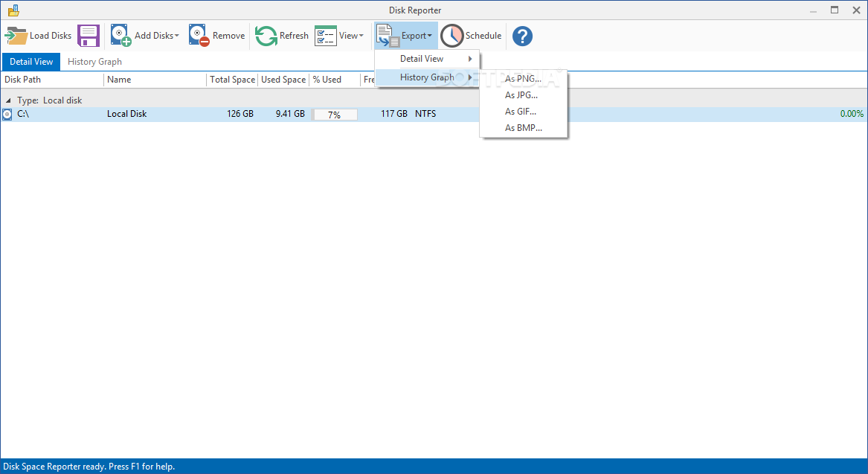Collapse the Type: Local disk group
The width and height of the screenshot is (868, 474).
[x=8, y=100]
